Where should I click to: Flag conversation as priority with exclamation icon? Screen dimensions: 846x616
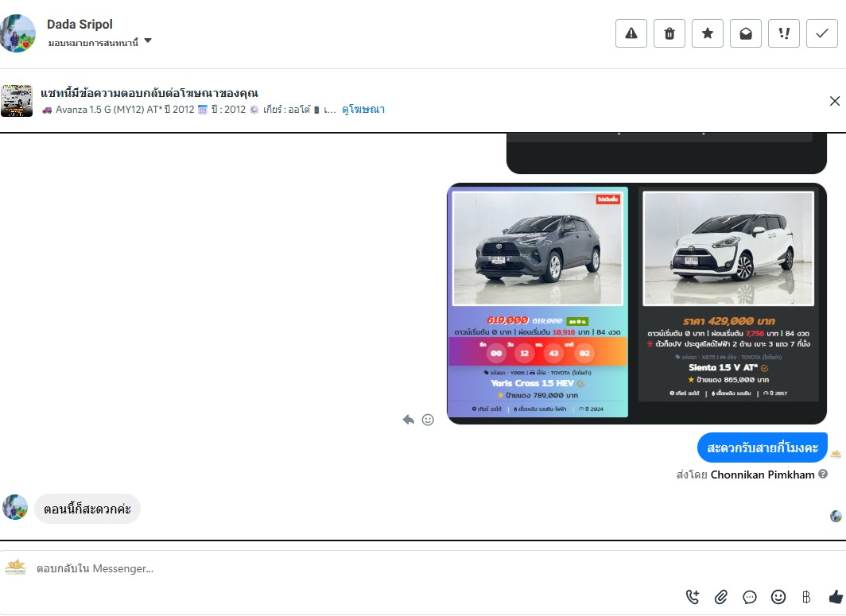(784, 33)
